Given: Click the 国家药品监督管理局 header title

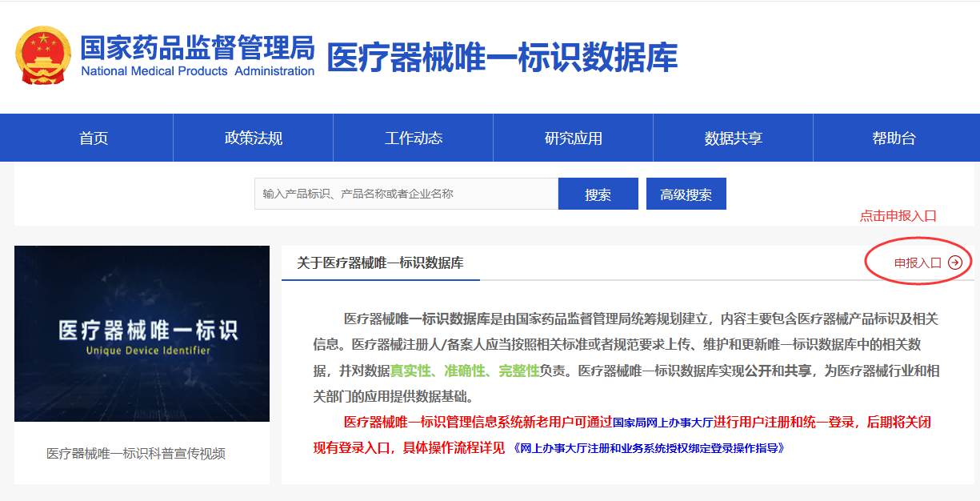Looking at the screenshot, I should pos(198,47).
